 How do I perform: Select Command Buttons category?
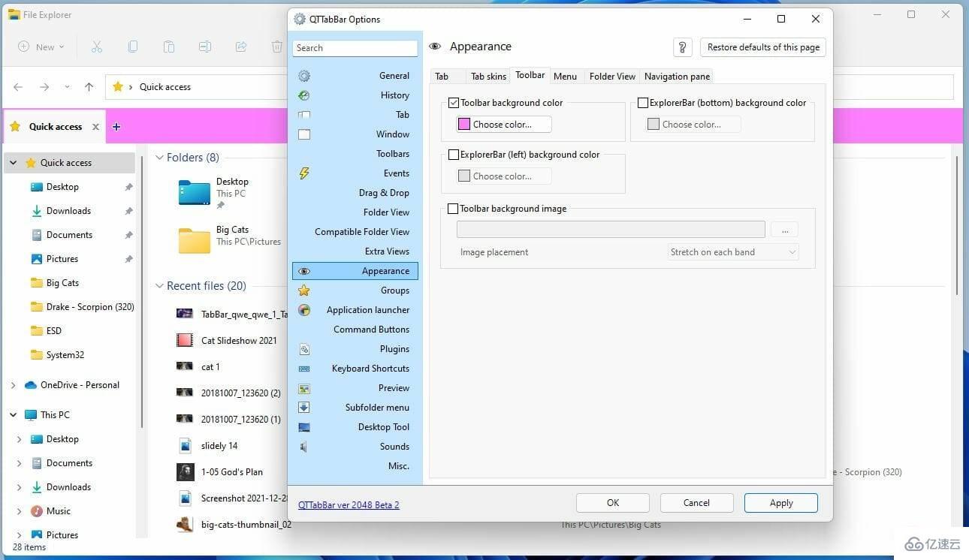(355, 330)
